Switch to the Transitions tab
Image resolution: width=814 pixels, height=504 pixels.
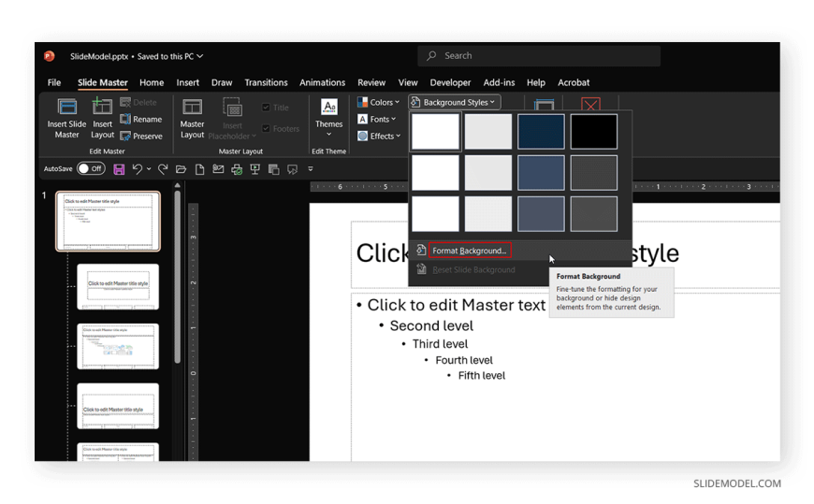click(x=266, y=82)
